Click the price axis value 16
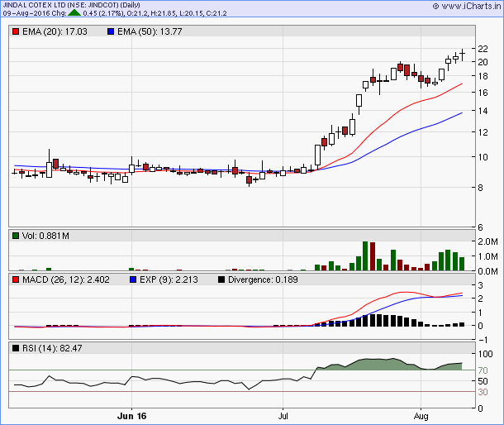The height and width of the screenshot is (425, 504). point(483,93)
